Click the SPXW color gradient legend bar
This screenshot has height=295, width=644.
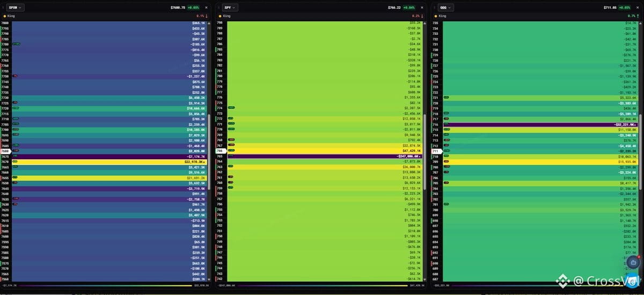105,285
